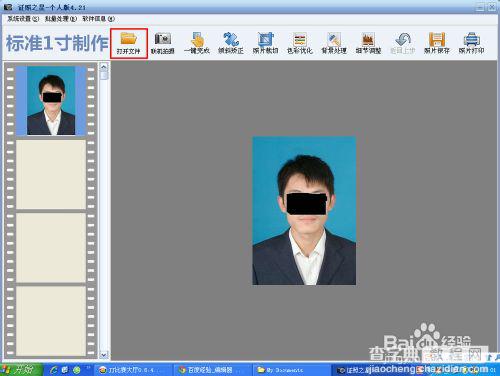Save photo with 照片保存 floppy icon
Screen dimensions: 500x376
[x=437, y=44]
